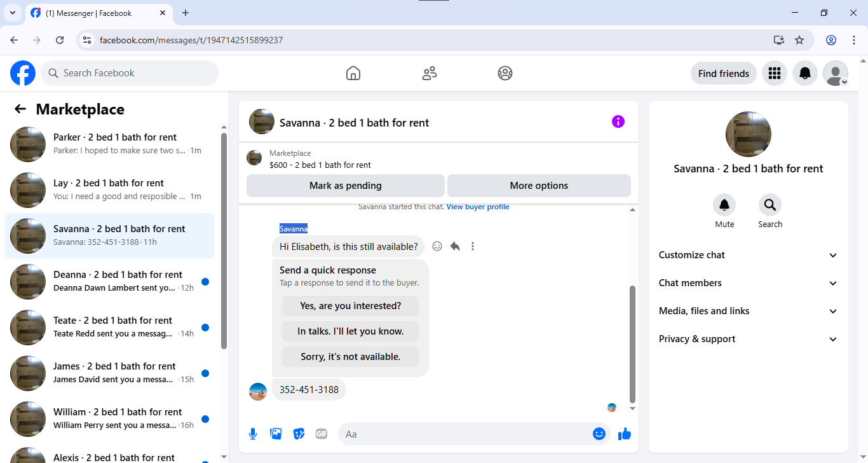Open more options dots beside message
The width and height of the screenshot is (868, 463).
pyautogui.click(x=473, y=246)
